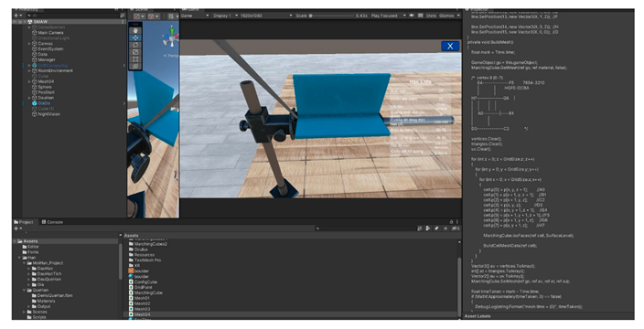Image resolution: width=644 pixels, height=329 pixels.
Task: Select the GridPoint script asset
Action: point(142,288)
